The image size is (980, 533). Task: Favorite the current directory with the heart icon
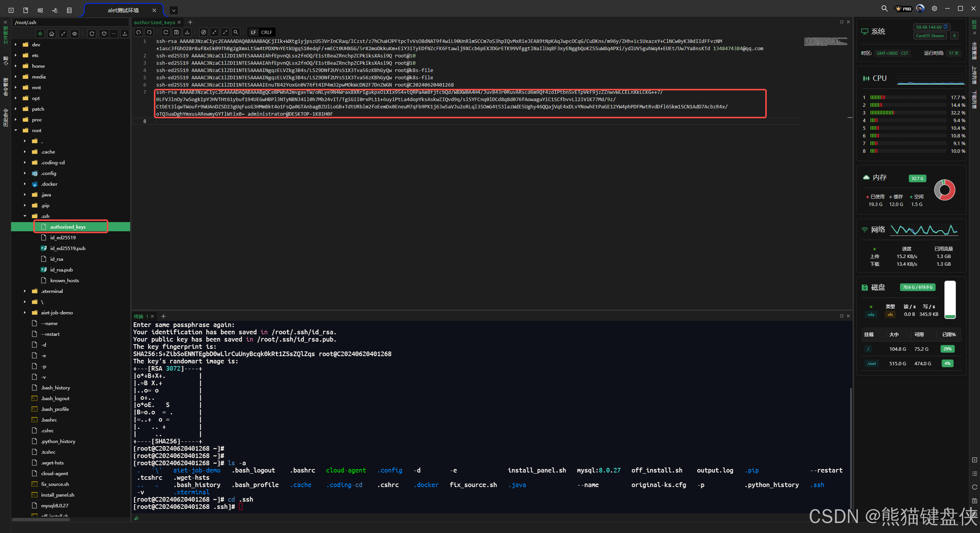[103, 34]
